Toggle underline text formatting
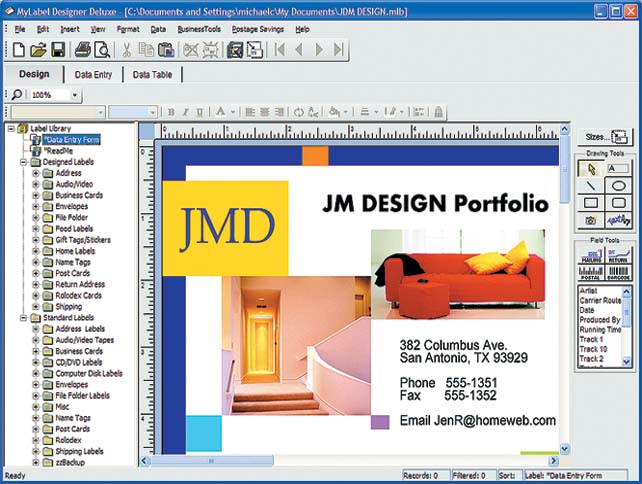 (x=199, y=112)
